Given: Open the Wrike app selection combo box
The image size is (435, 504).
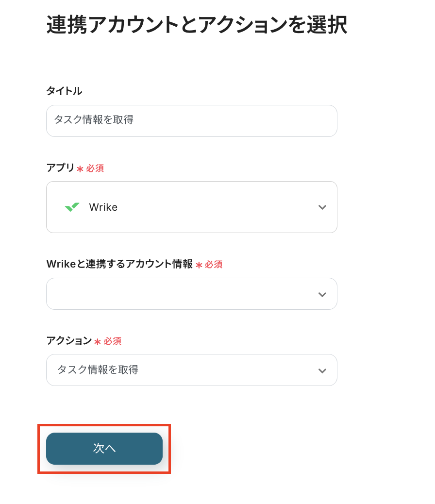Looking at the screenshot, I should [x=191, y=207].
